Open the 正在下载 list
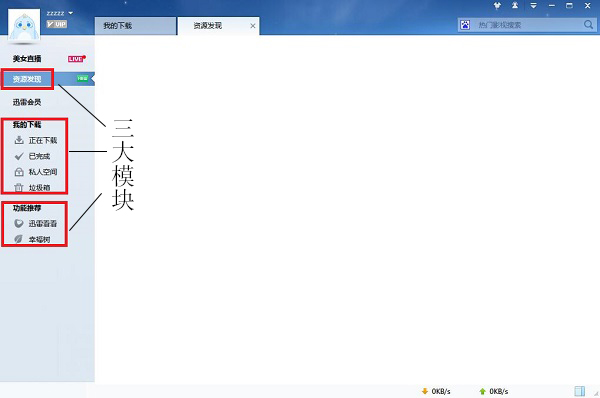The height and width of the screenshot is (398, 600). click(x=43, y=140)
